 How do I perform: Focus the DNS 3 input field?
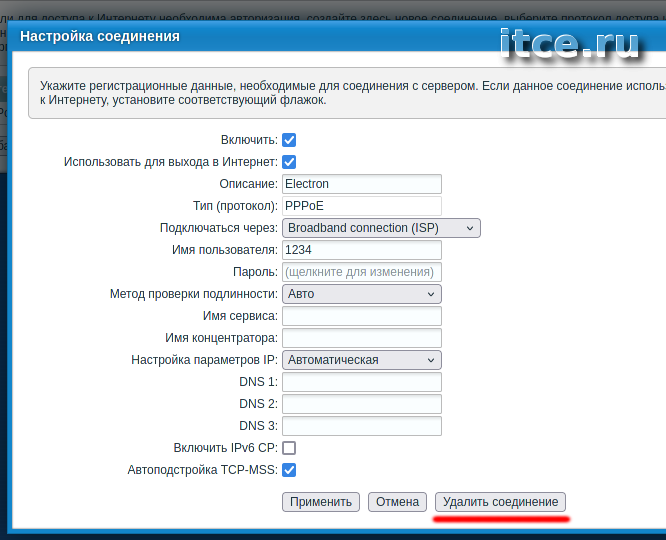point(361,426)
